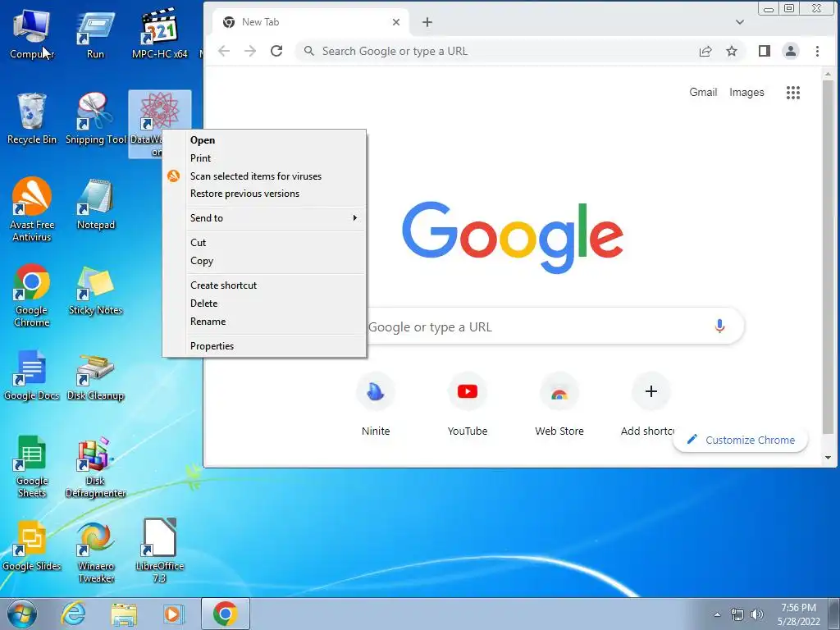This screenshot has width=840, height=630.
Task: Open a new tab with plus button
Action: point(427,22)
